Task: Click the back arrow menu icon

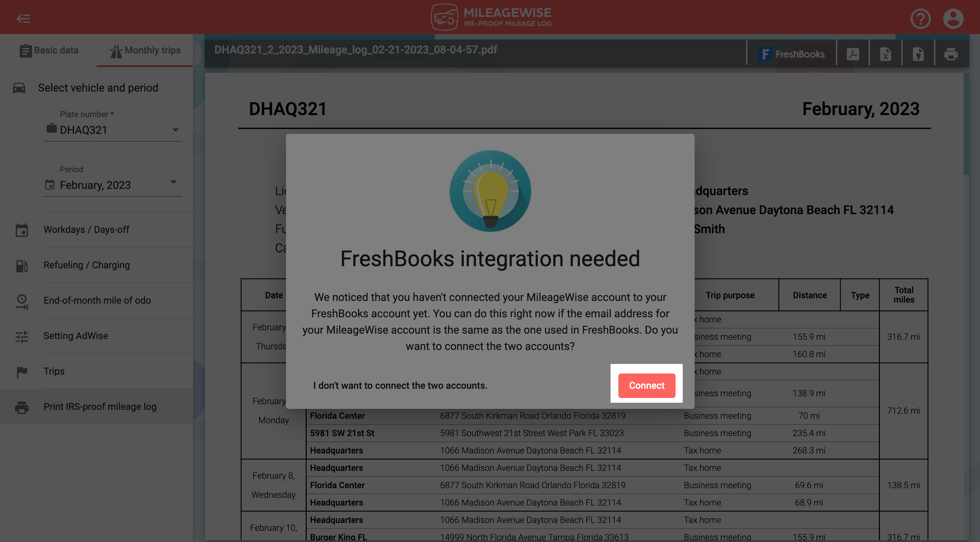Action: click(x=23, y=18)
